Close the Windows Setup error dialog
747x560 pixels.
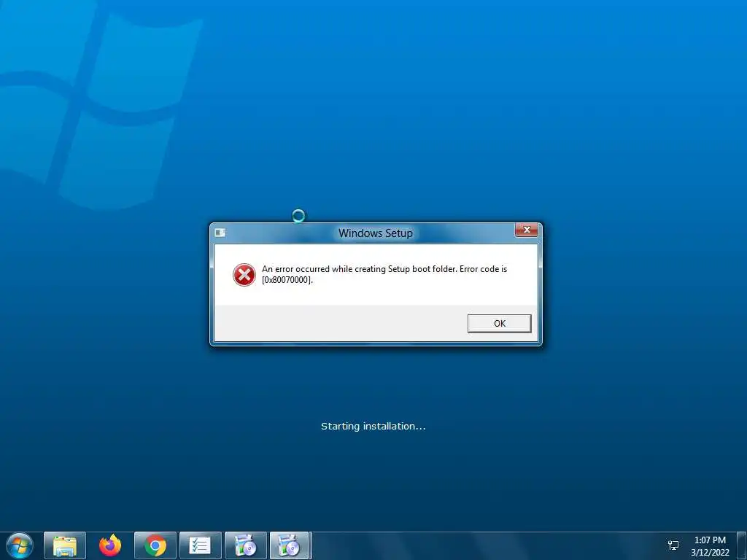pos(527,230)
